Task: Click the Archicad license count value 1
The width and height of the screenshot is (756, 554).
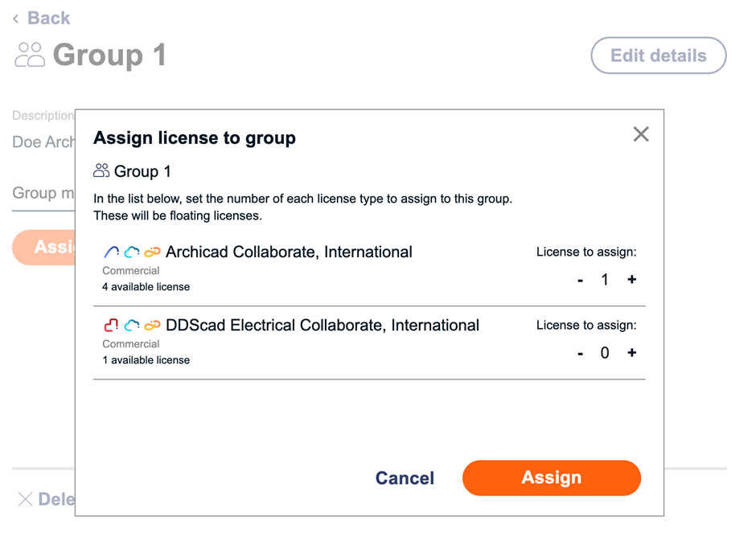Action: [605, 279]
